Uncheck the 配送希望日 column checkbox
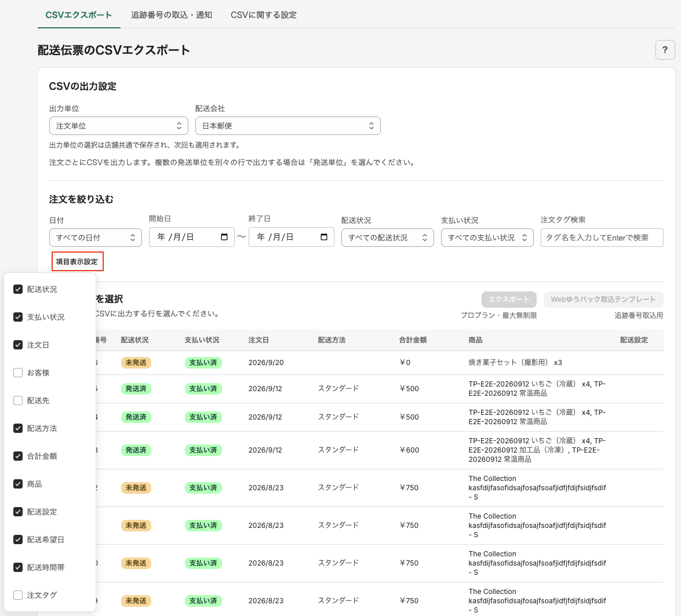Screen dimensions: 681x616 tap(18, 539)
